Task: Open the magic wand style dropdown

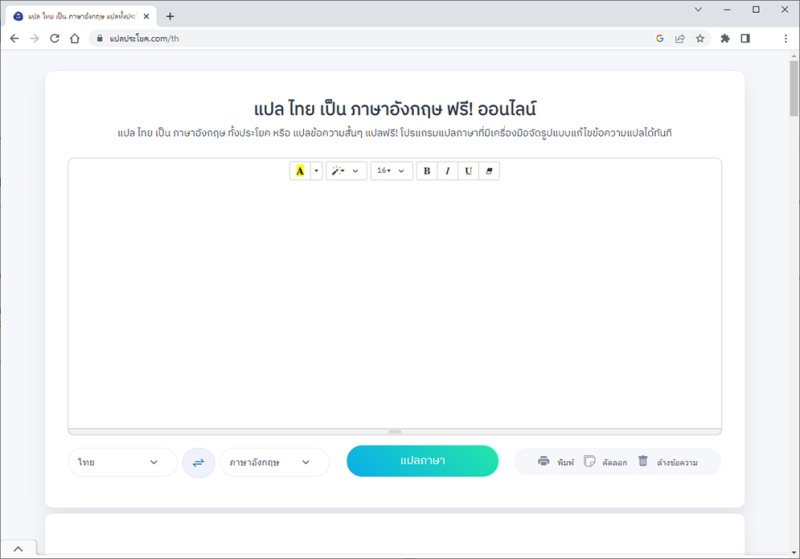Action: [346, 171]
